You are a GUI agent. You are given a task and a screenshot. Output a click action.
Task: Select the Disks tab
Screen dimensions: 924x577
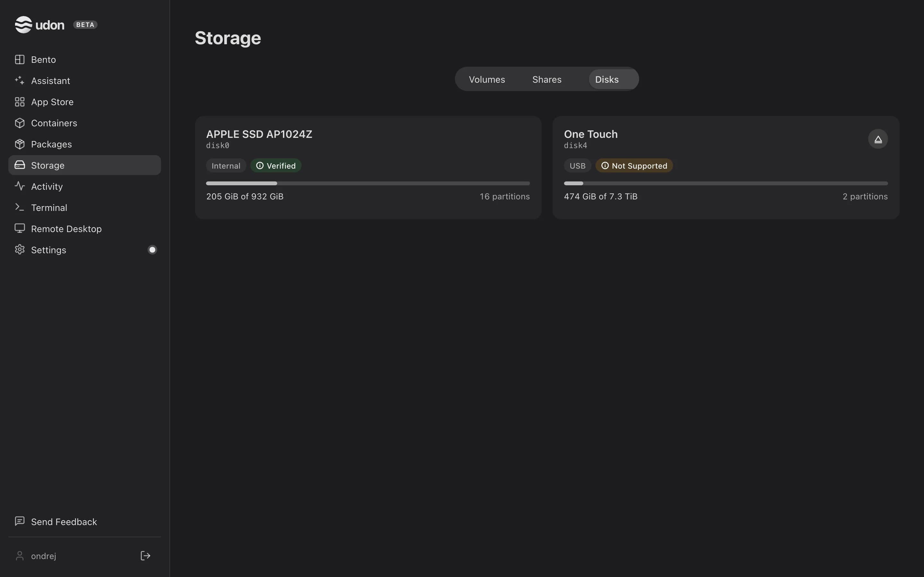click(x=607, y=79)
